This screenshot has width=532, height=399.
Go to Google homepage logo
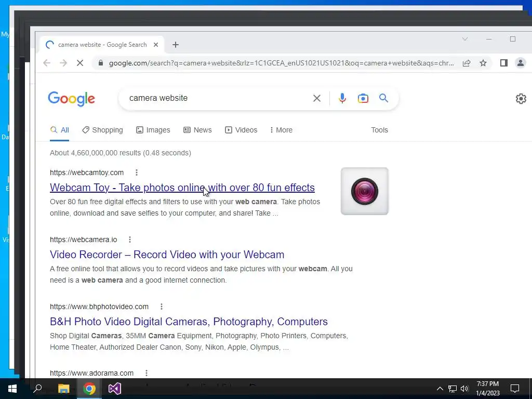pos(71,99)
